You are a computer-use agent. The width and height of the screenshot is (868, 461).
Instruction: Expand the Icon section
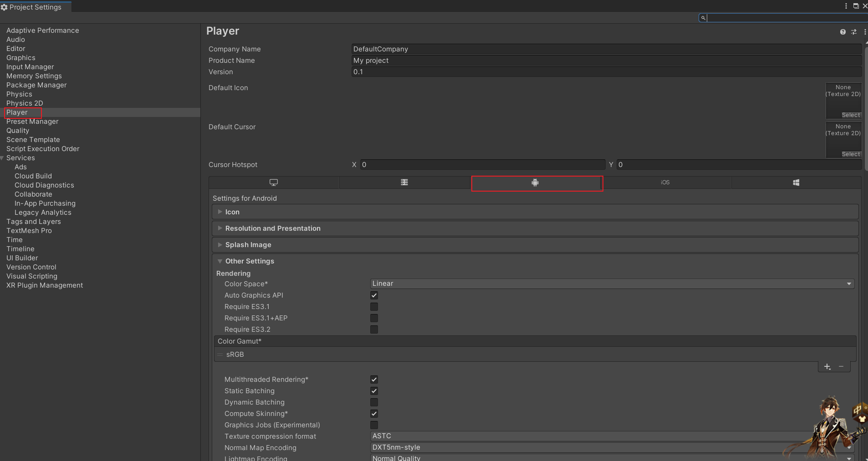point(535,212)
